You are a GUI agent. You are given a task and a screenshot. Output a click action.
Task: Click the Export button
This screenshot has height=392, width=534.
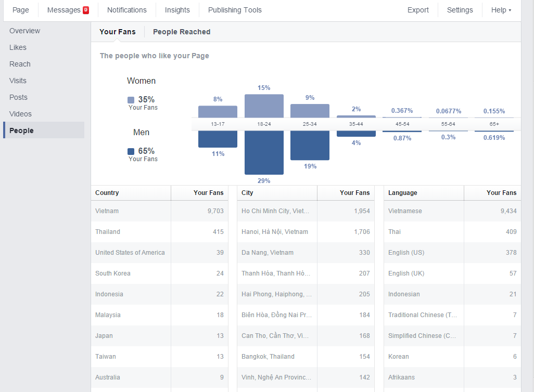[x=418, y=10]
